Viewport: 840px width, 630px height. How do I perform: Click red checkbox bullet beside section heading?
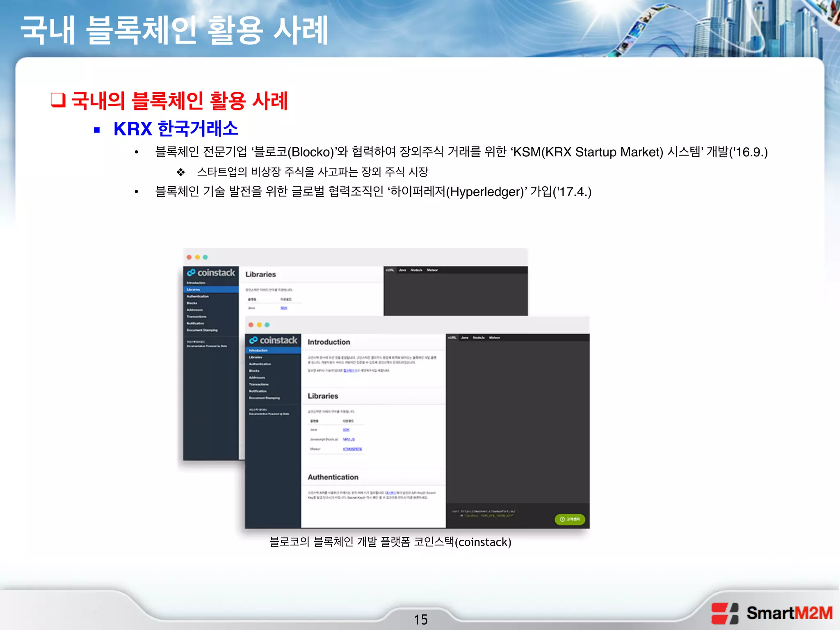coord(58,100)
